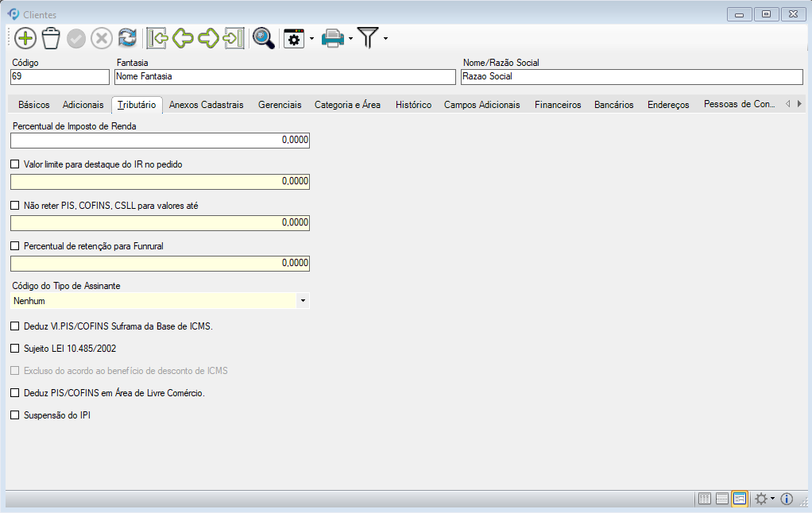Click the Percentual de Imposto de Renda field
Image resolution: width=812 pixels, height=513 pixels.
(x=160, y=141)
